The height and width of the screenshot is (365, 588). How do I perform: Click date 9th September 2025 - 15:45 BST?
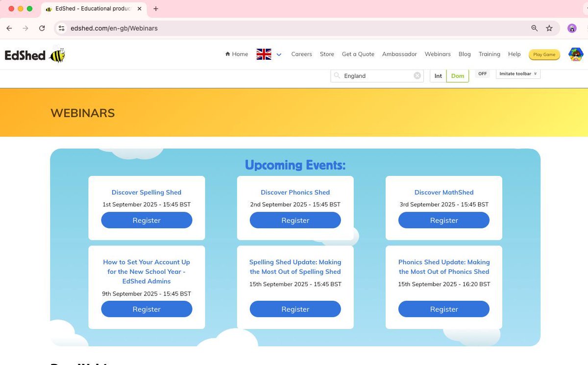coord(147,293)
